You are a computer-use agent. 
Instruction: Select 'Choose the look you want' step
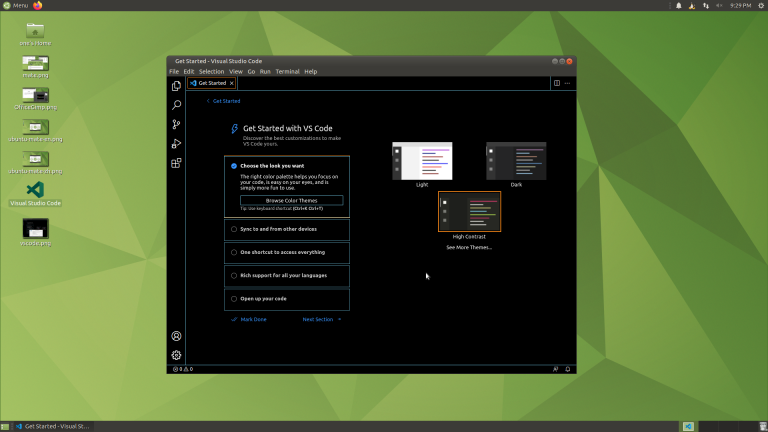[x=287, y=187]
